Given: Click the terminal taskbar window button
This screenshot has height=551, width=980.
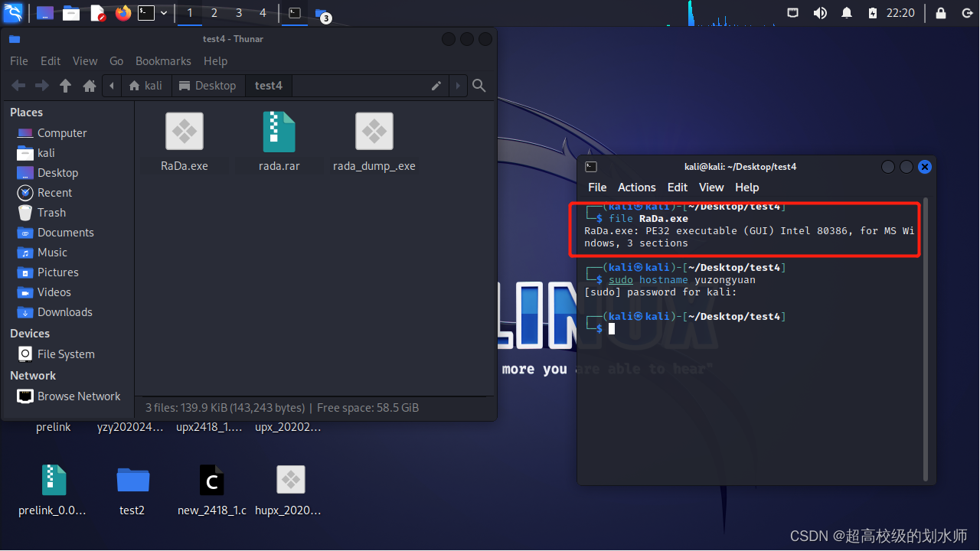Looking at the screenshot, I should coord(295,13).
